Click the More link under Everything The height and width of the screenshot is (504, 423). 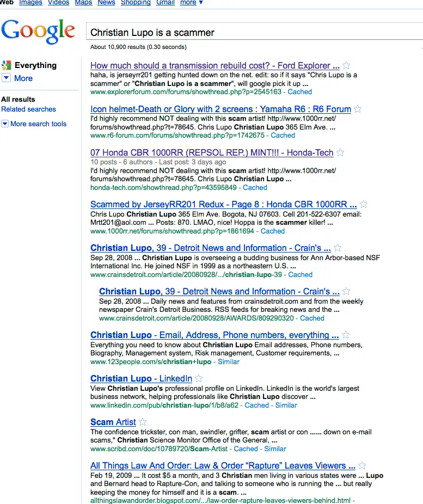tap(23, 78)
